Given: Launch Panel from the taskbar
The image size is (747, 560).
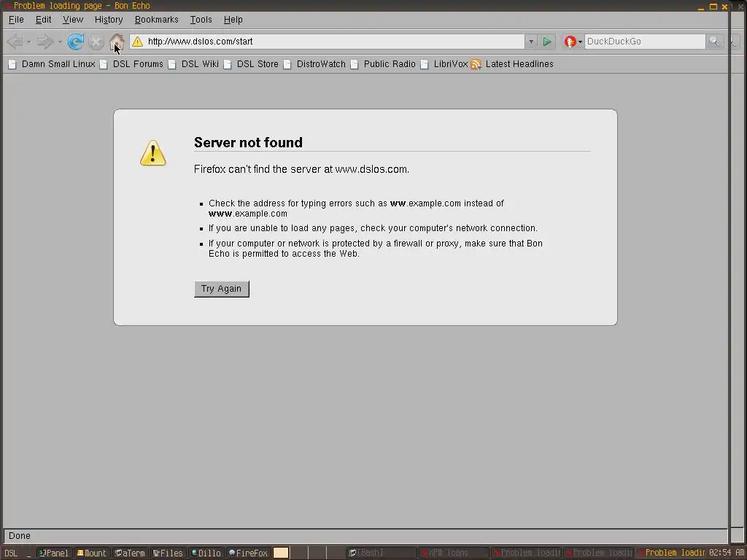Looking at the screenshot, I should tap(53, 553).
